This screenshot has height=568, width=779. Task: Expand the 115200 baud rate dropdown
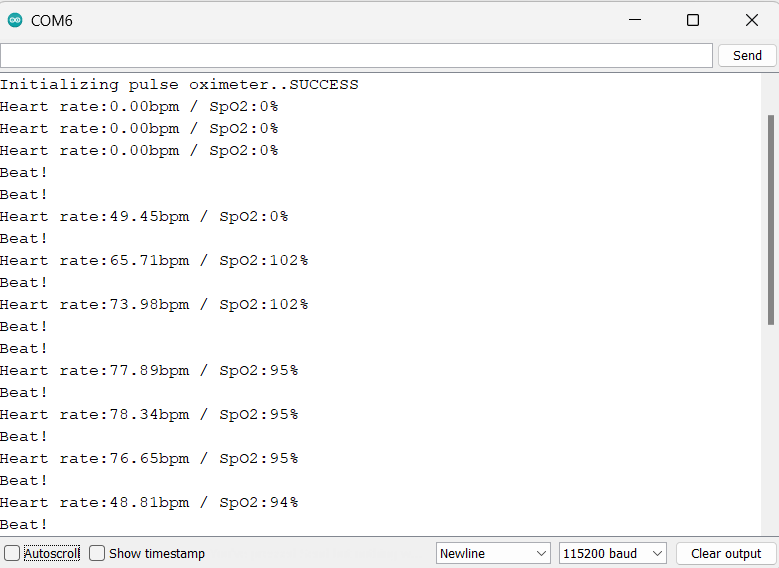pyautogui.click(x=613, y=553)
